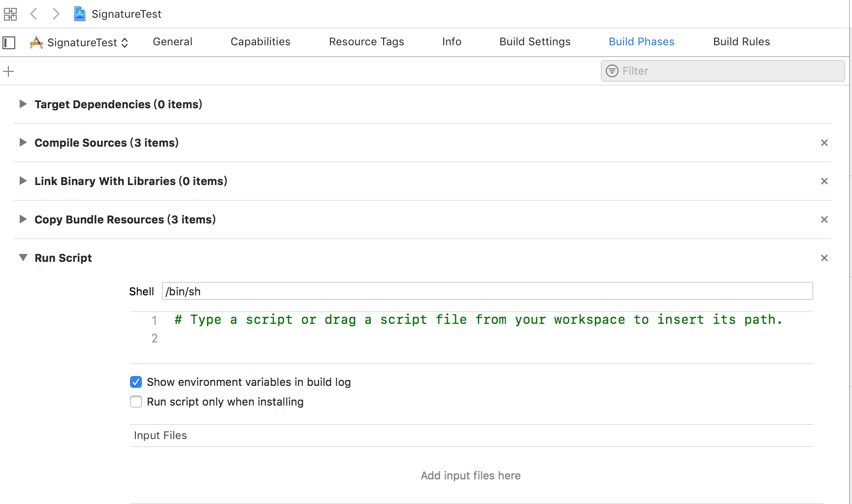Click the Add input files here area
The width and height of the screenshot is (852, 504).
pyautogui.click(x=471, y=475)
